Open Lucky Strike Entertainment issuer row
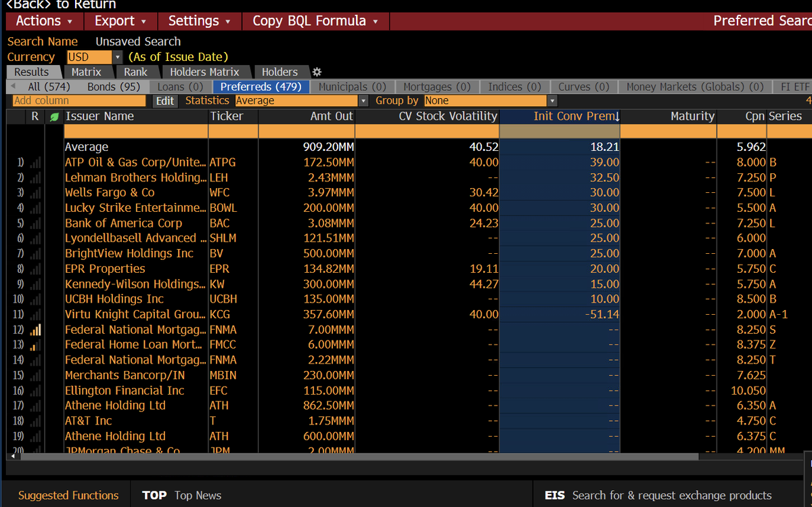 point(135,208)
